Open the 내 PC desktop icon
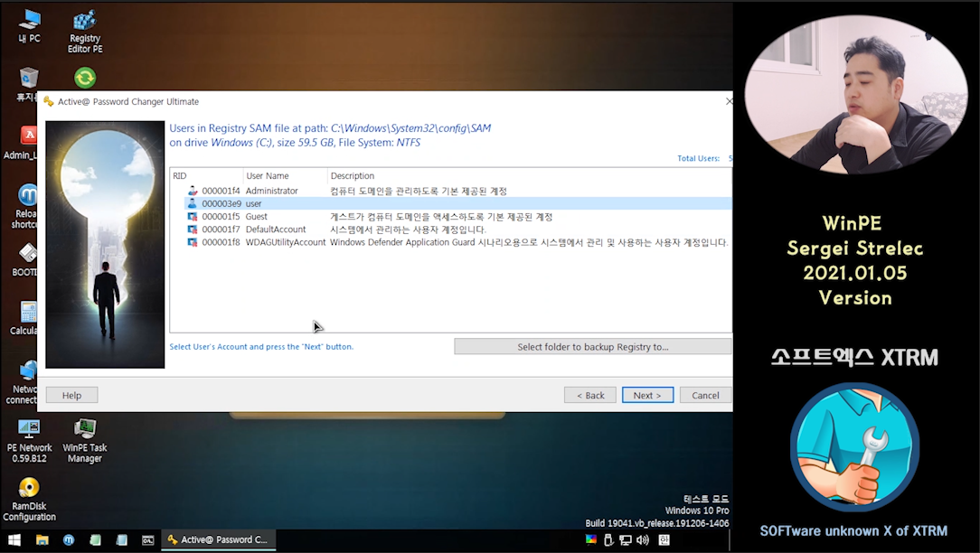Viewport: 980px width, 553px height. coord(29,25)
